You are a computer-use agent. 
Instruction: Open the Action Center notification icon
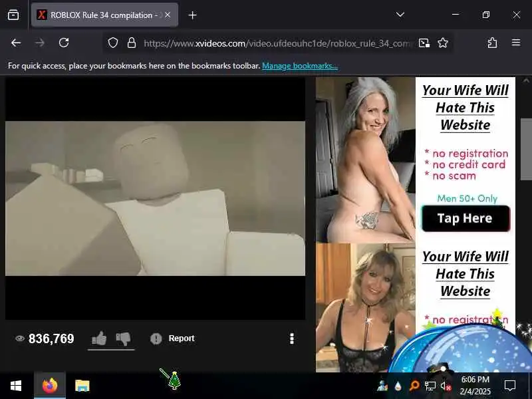510,386
